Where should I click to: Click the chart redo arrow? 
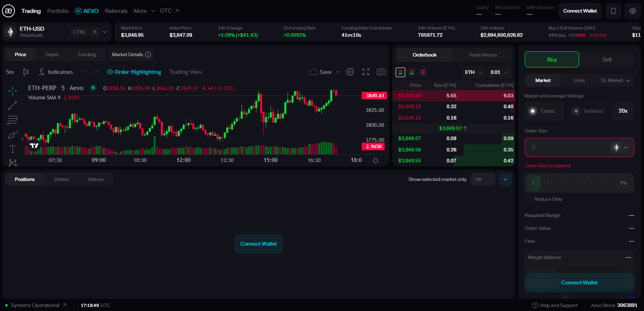(95, 72)
